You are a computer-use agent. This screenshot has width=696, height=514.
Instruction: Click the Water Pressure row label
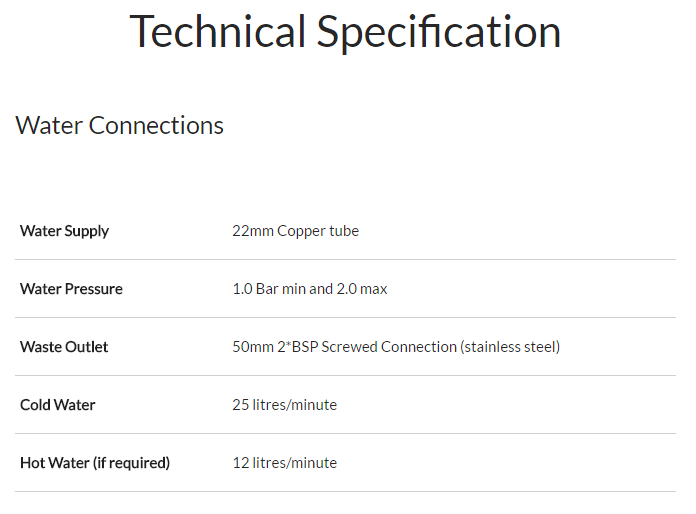point(71,289)
